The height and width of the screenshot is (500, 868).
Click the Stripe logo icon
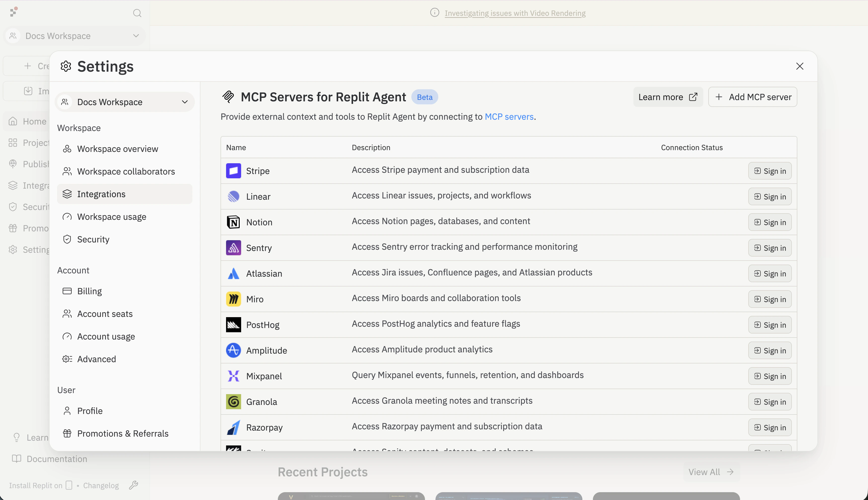pos(233,171)
